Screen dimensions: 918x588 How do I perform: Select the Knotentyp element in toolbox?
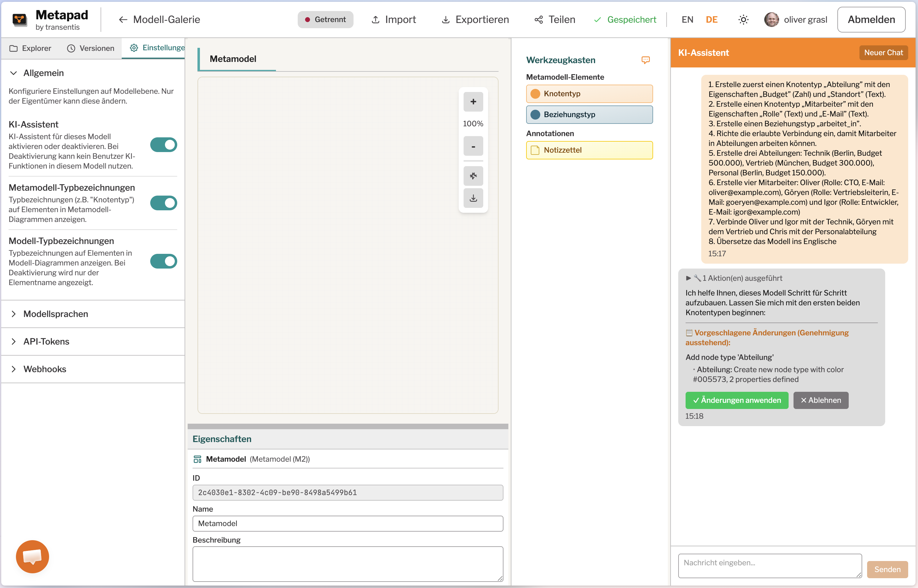click(589, 94)
